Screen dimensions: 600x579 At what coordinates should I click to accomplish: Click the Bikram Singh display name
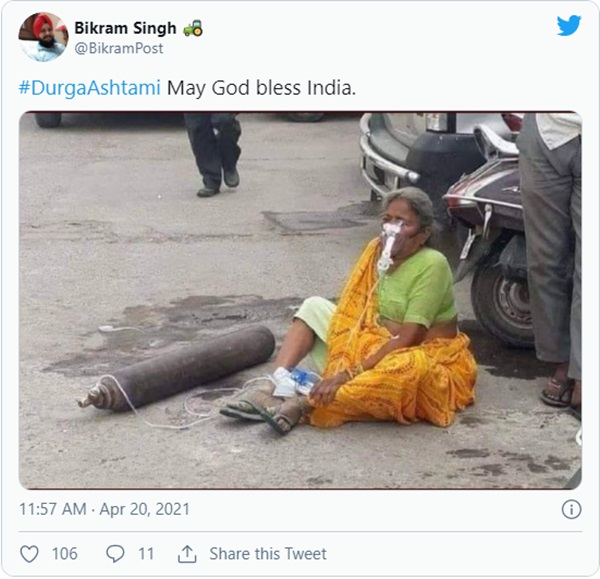click(125, 28)
